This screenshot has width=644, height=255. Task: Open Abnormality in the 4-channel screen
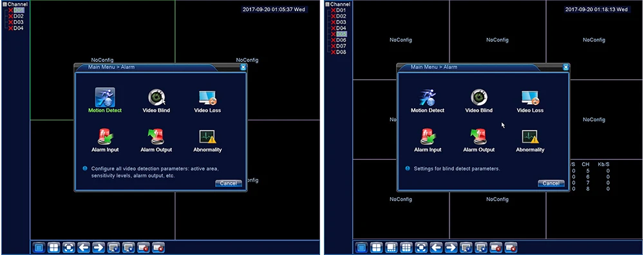(x=207, y=140)
